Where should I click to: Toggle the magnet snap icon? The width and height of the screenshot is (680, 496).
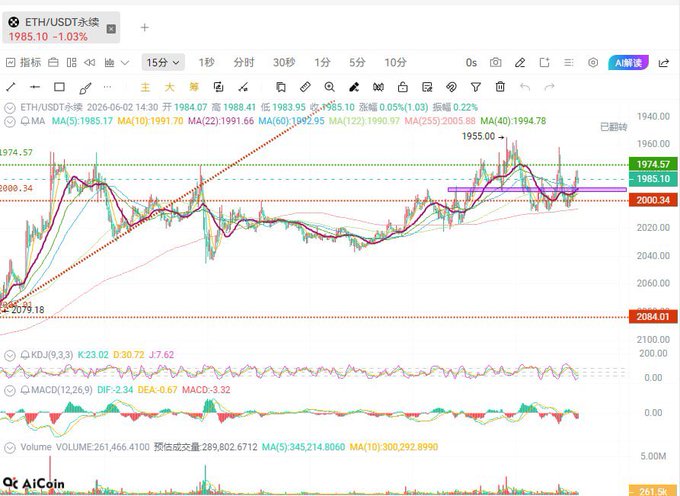[451, 87]
